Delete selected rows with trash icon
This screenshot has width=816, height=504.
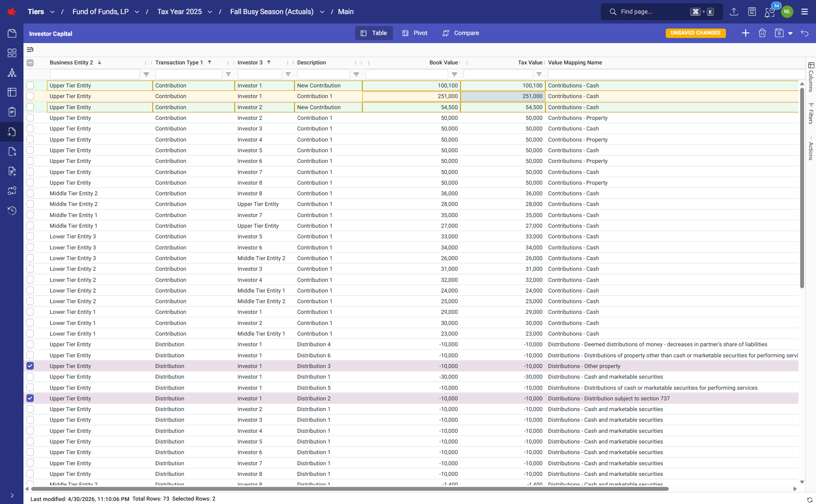click(762, 33)
